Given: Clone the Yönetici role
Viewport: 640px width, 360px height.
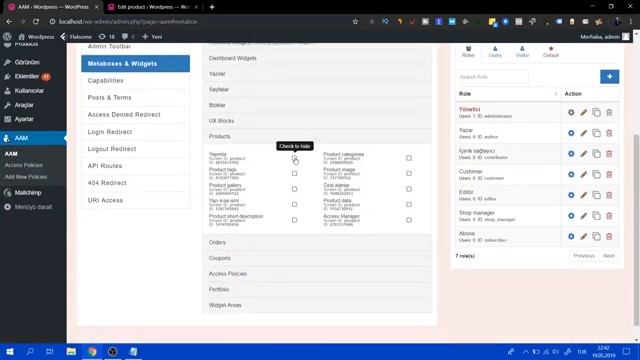Looking at the screenshot, I should [x=596, y=112].
